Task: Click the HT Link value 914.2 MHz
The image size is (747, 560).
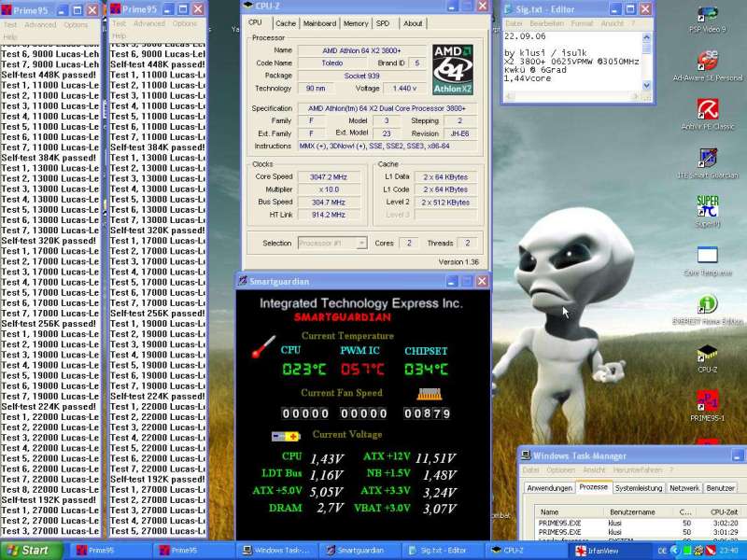Action: tap(329, 215)
